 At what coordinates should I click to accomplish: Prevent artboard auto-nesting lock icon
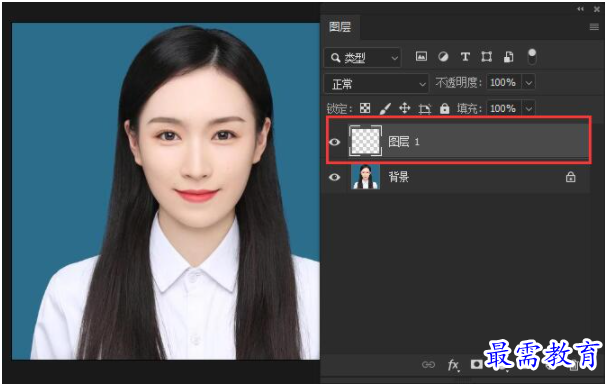click(425, 109)
